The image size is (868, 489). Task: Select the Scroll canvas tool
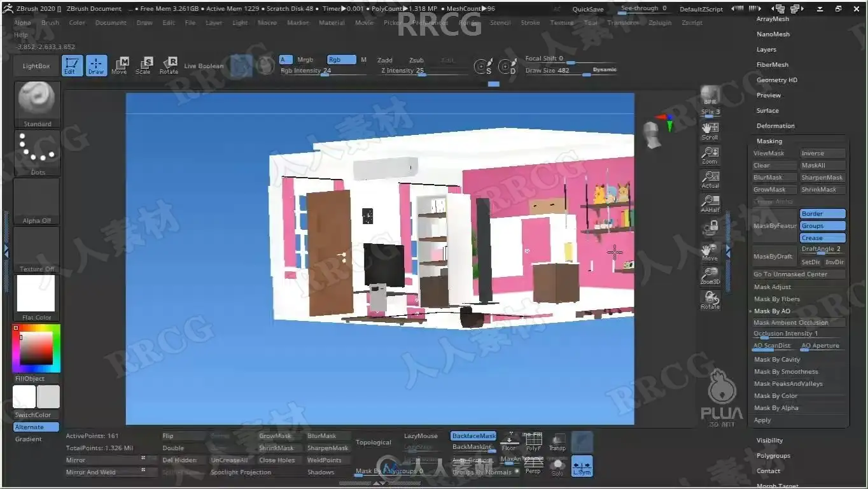coord(710,131)
